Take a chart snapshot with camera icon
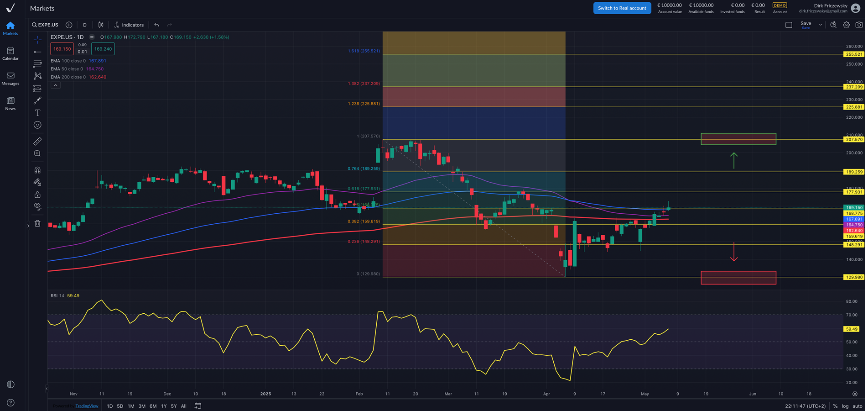Screen dimensions: 868x411 tap(859, 25)
